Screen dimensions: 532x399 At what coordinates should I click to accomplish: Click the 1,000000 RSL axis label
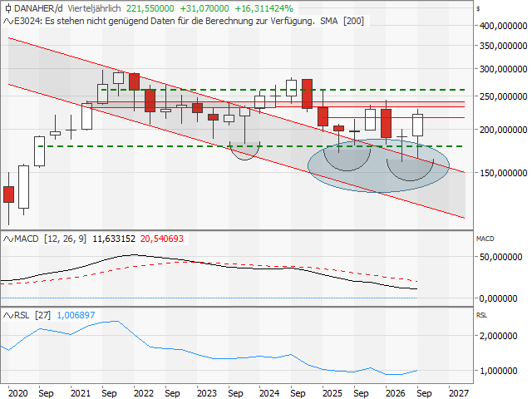pos(498,371)
